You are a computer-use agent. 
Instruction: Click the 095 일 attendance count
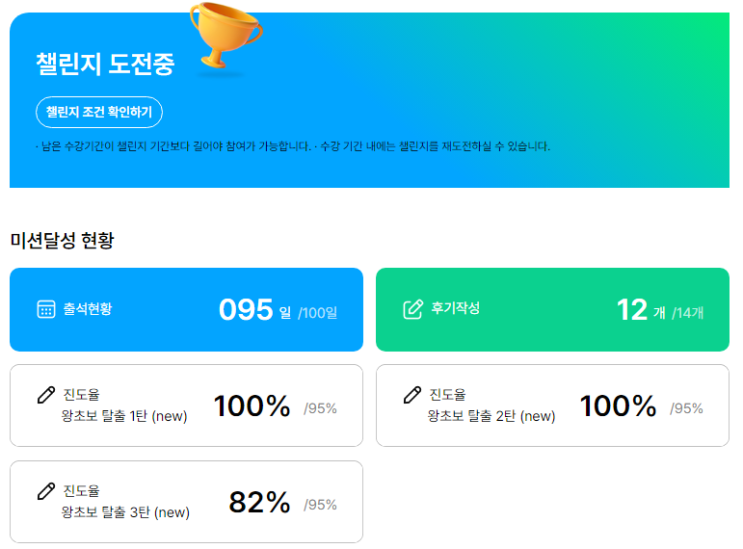click(x=254, y=310)
